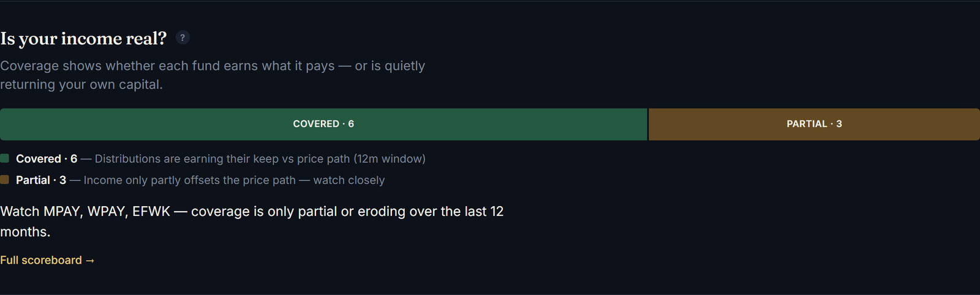Click the arrow after Full scoreboard
The height and width of the screenshot is (295, 980).
coord(90,261)
